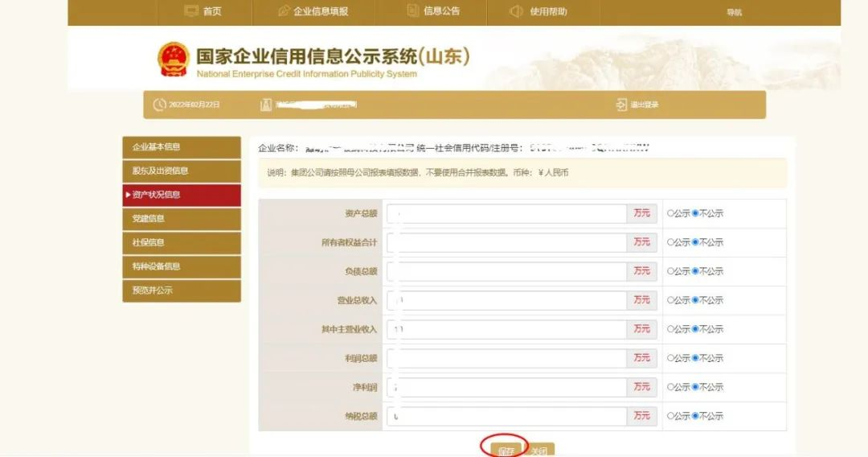Select 不公示 for 其中主营业收入

click(x=695, y=329)
